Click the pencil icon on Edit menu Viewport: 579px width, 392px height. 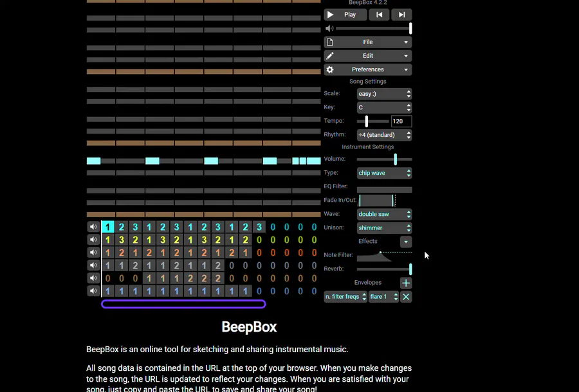330,56
